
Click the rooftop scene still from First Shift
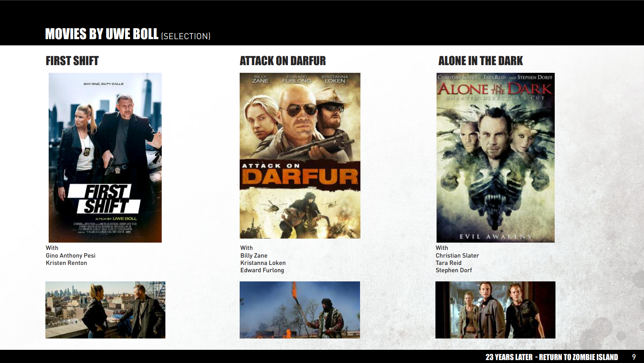click(105, 310)
